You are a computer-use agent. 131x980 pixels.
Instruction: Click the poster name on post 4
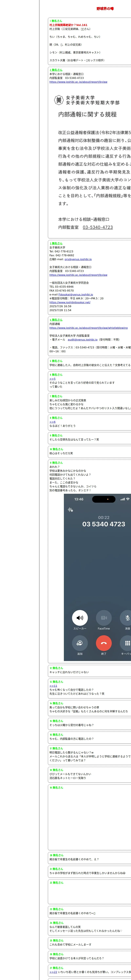(57, 320)
